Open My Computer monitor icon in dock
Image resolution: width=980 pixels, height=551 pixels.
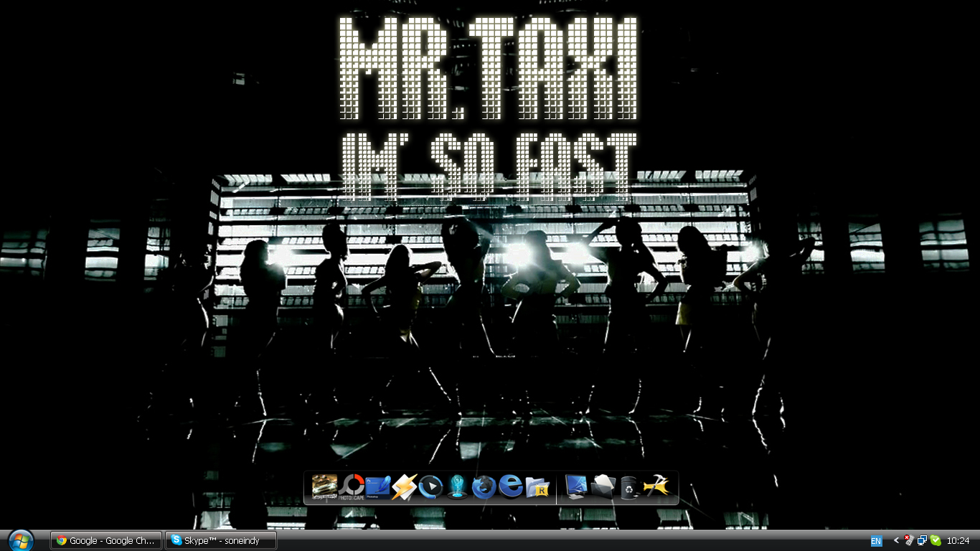pos(576,486)
